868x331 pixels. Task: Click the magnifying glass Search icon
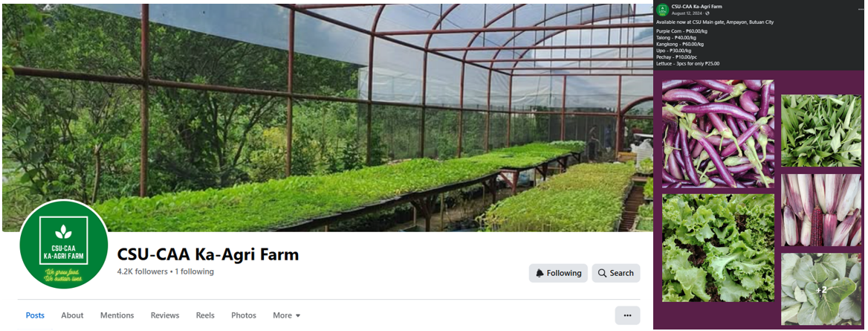(x=602, y=273)
